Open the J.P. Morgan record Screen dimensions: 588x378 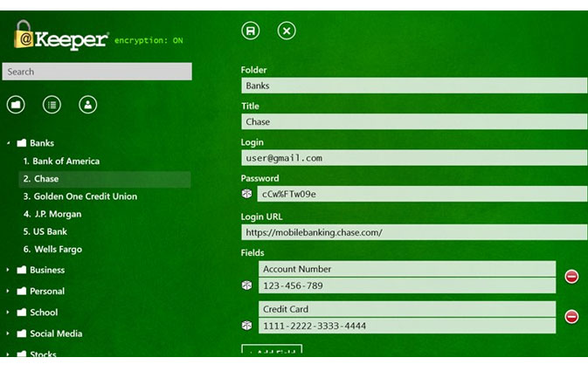[52, 214]
